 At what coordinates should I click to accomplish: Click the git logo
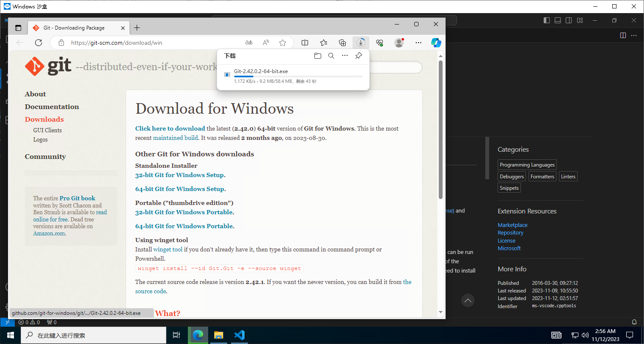(48, 66)
